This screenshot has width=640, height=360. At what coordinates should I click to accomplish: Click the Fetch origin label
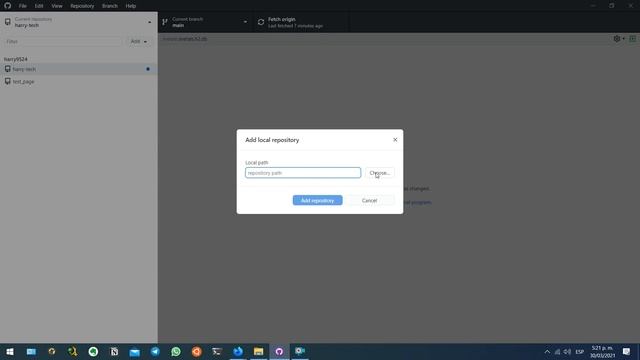[x=282, y=19]
